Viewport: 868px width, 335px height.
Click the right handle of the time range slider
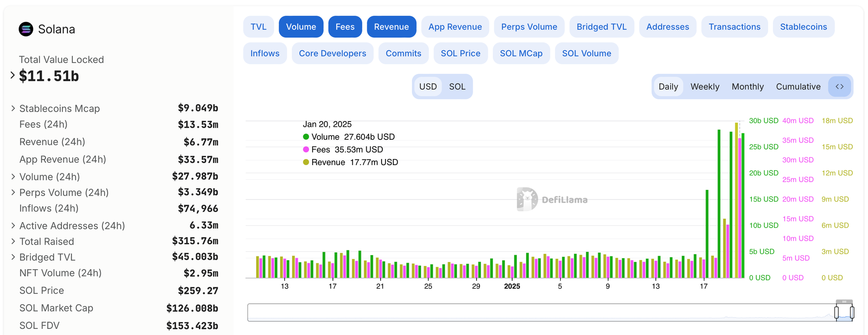pyautogui.click(x=852, y=312)
